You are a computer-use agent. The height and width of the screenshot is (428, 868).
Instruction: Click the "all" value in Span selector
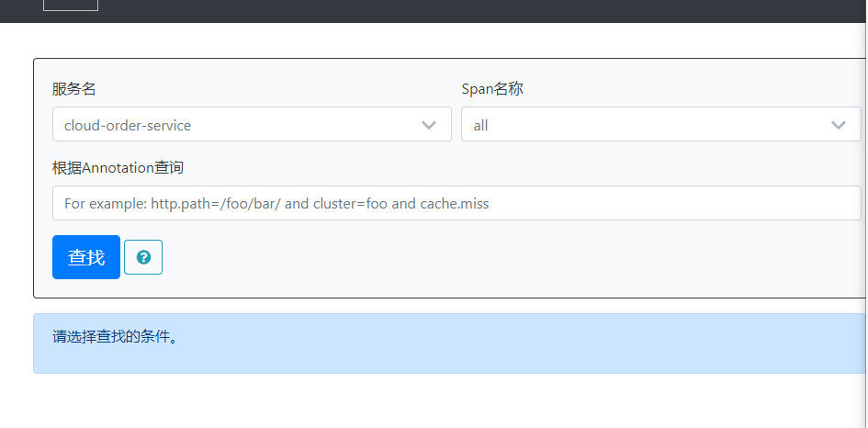pyautogui.click(x=481, y=125)
